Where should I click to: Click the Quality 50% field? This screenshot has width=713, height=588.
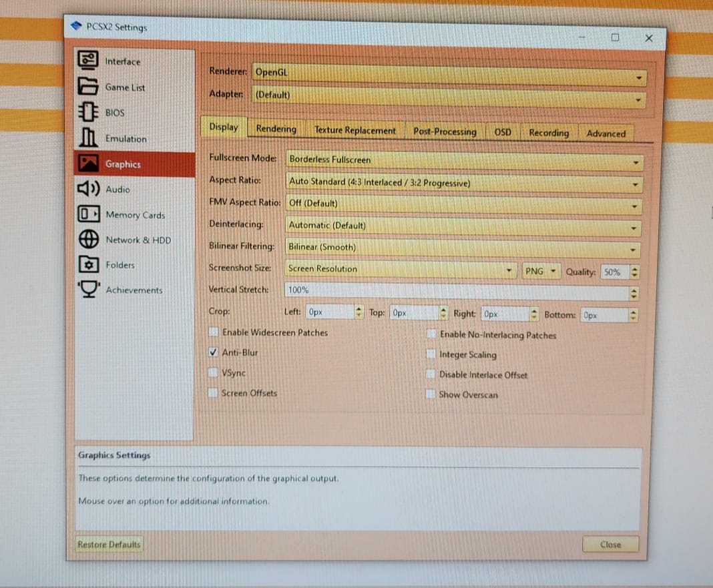615,272
